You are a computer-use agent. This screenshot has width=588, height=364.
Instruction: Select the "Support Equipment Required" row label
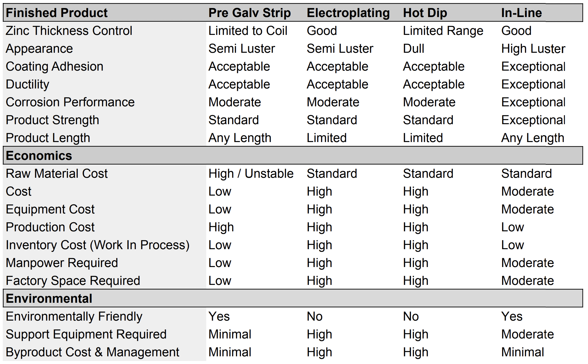(86, 334)
